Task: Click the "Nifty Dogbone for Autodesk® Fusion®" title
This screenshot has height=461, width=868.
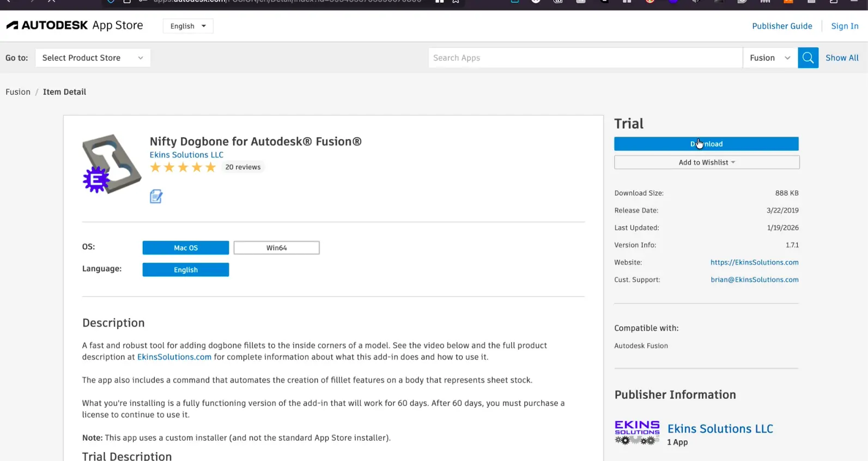Action: point(256,142)
